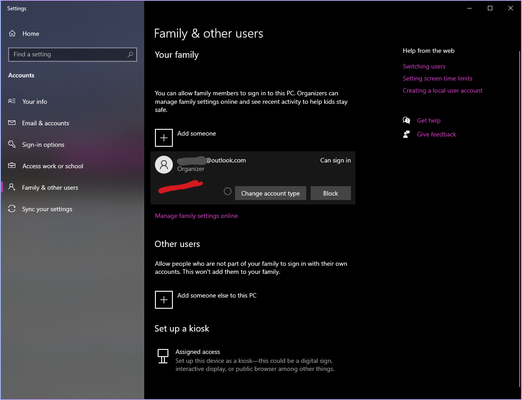Image resolution: width=522 pixels, height=400 pixels.
Task: Click the Home house icon
Action: 12,33
